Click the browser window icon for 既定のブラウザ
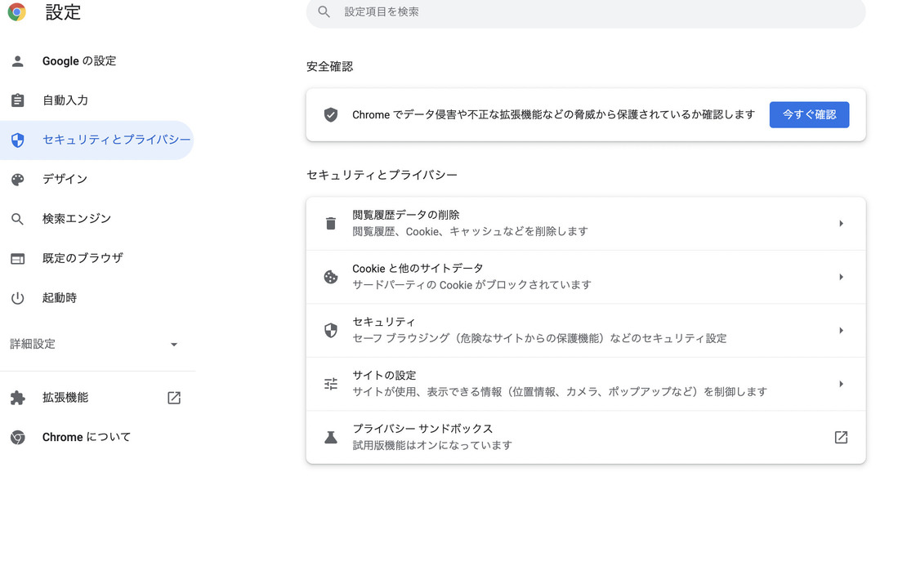Image resolution: width=898 pixels, height=588 pixels. (x=18, y=259)
